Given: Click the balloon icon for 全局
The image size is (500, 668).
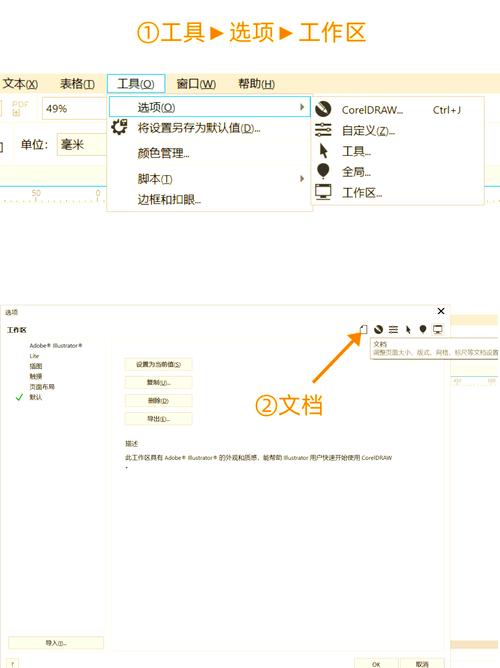Looking at the screenshot, I should [x=323, y=171].
